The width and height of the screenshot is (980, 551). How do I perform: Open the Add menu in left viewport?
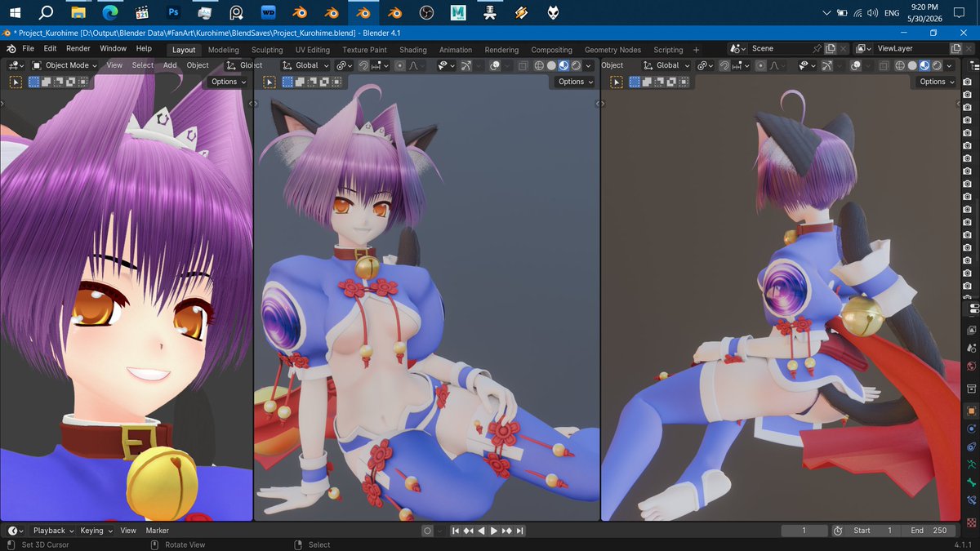tap(170, 65)
